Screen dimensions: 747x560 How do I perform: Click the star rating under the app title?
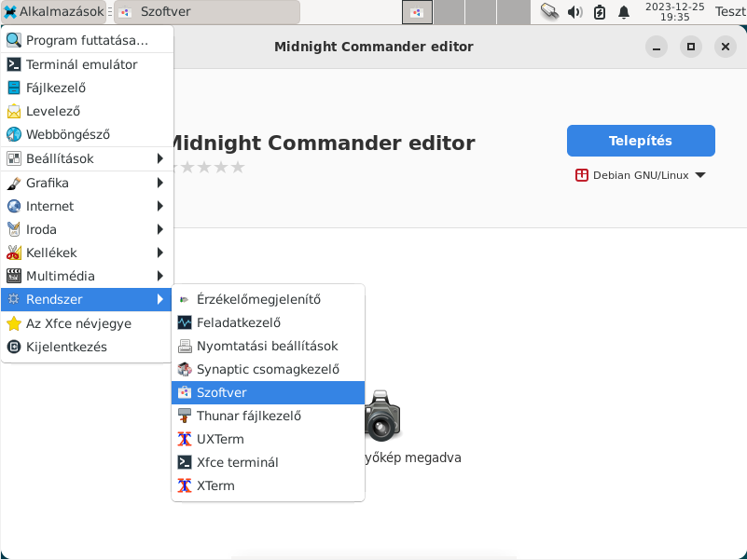[x=210, y=167]
